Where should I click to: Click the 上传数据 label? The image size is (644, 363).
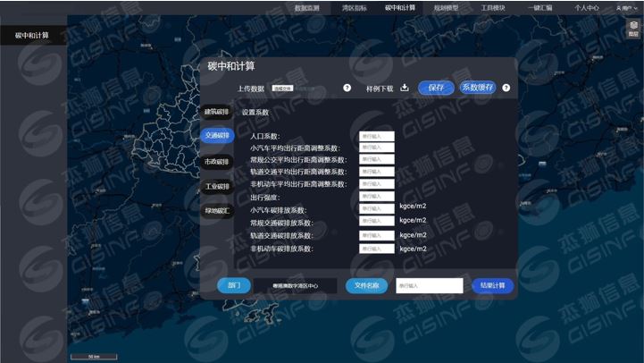click(x=251, y=89)
